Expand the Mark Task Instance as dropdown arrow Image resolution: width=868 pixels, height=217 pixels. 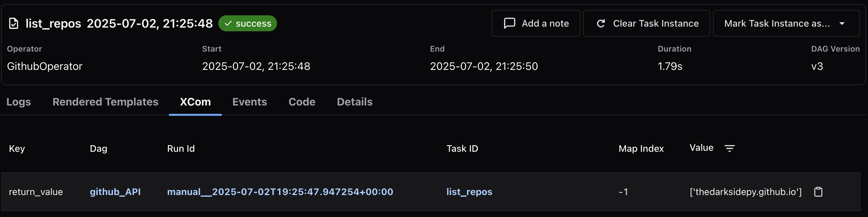tap(842, 24)
